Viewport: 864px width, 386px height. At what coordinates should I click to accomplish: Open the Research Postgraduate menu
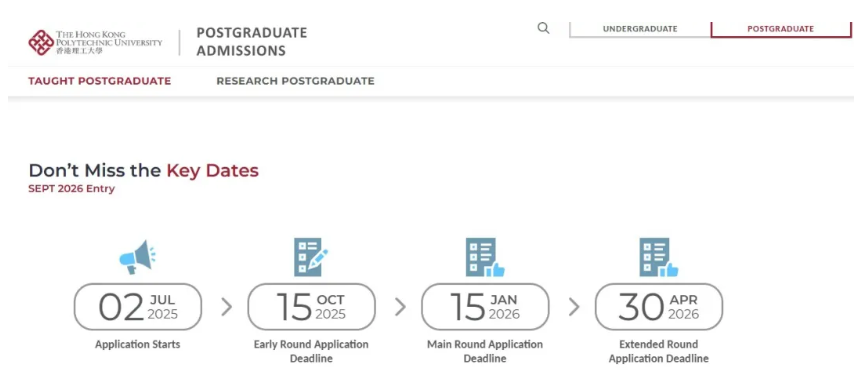pos(295,81)
